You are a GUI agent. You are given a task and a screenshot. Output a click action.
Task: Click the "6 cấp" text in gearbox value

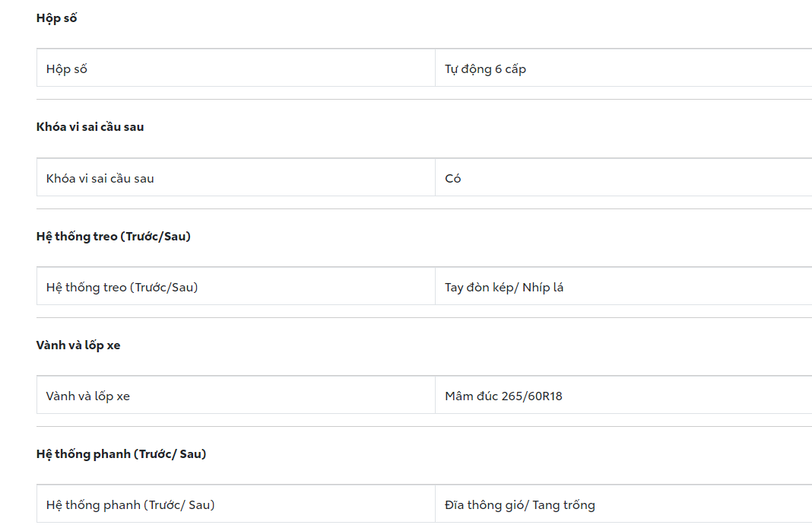510,69
